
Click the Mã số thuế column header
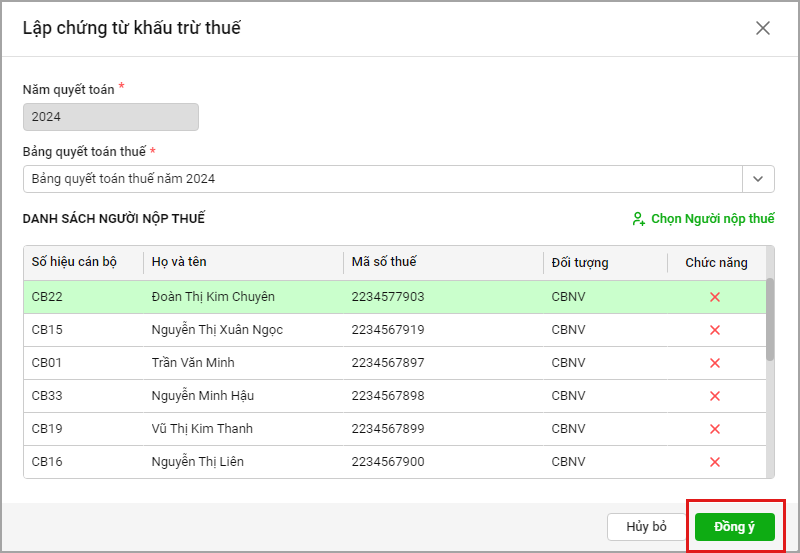(x=384, y=262)
